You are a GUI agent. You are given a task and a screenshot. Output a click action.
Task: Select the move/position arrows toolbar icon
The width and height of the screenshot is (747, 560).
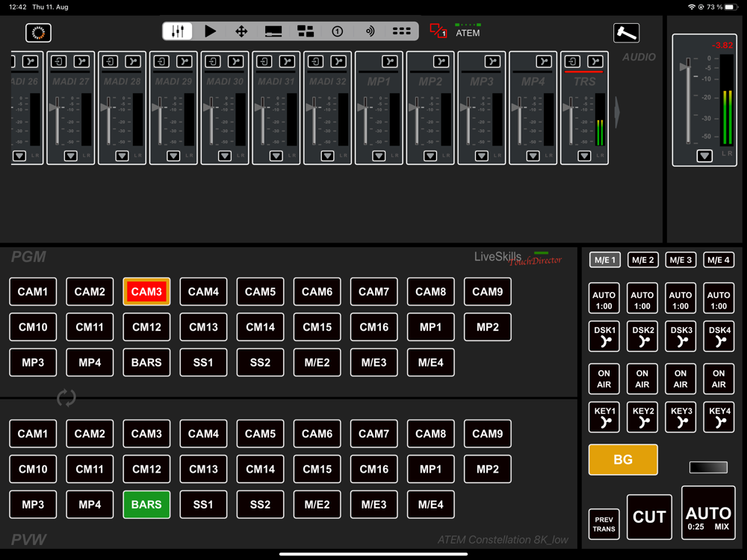(x=241, y=31)
